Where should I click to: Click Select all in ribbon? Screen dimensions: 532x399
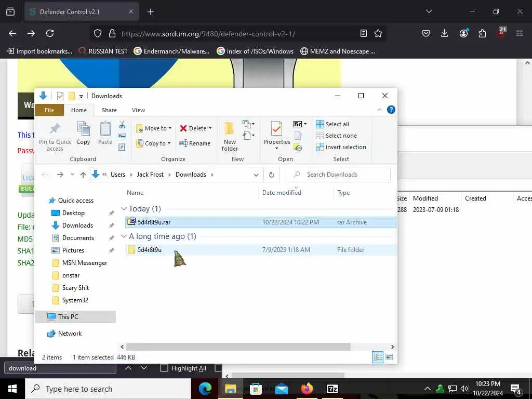(332, 124)
